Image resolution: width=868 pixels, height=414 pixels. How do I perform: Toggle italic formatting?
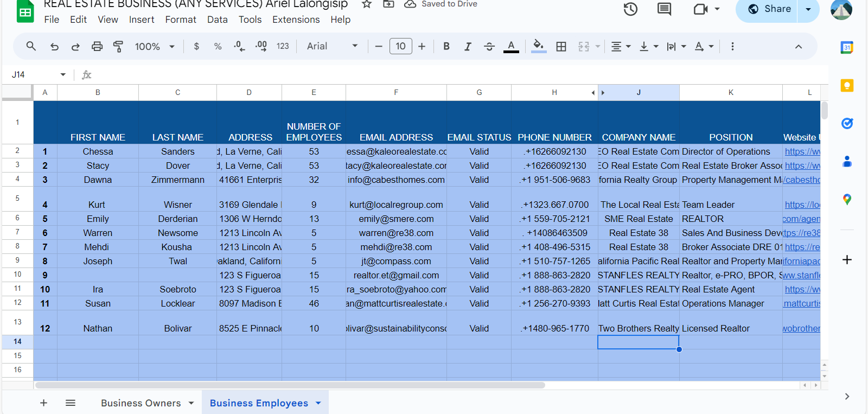pos(468,47)
